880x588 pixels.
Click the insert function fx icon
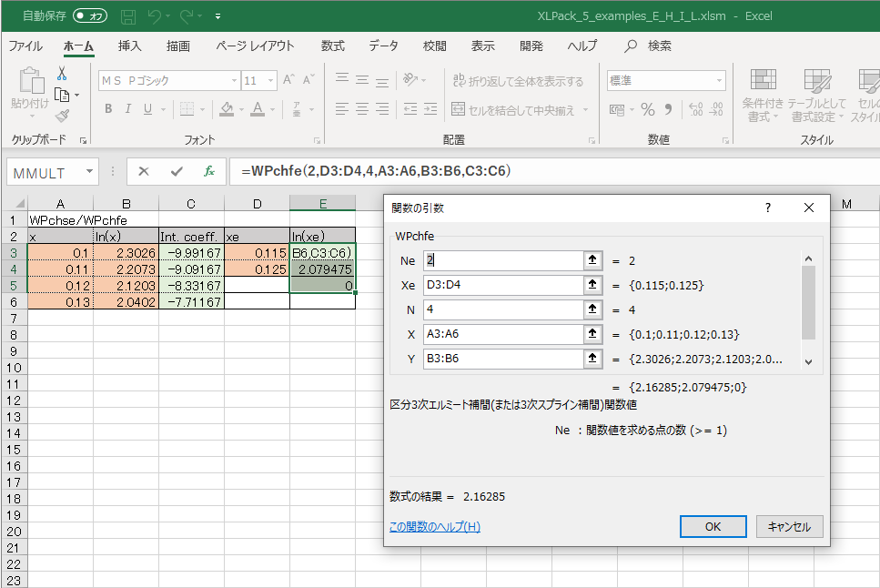[x=208, y=171]
